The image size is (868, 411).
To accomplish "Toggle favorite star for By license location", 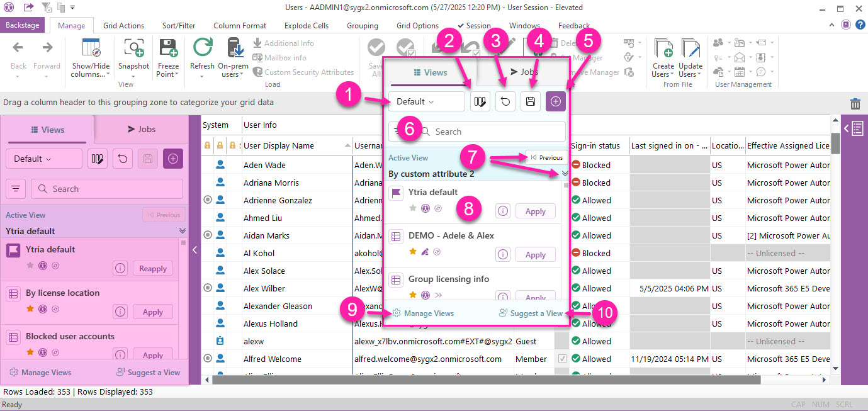I will [x=30, y=309].
